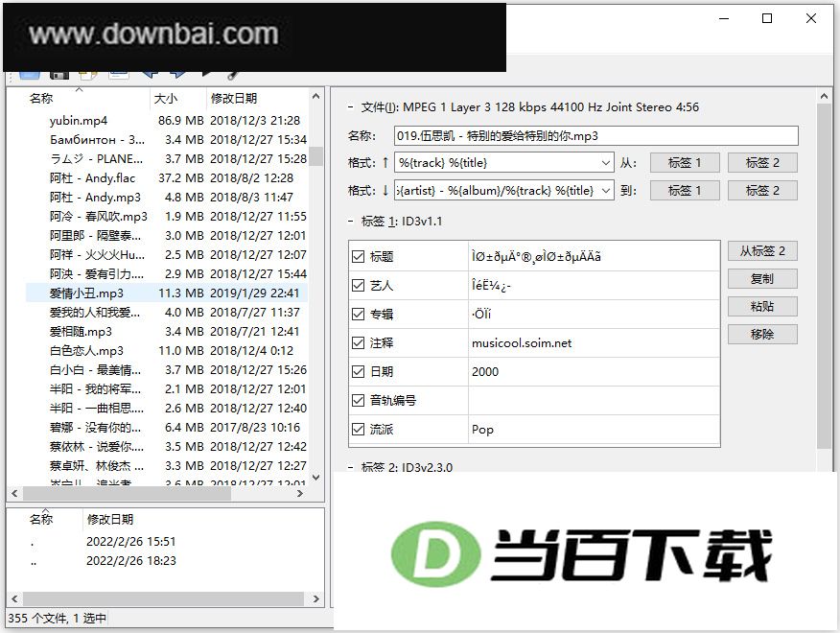
Task: Open the %{track} %{title} format dropdown
Action: 605,163
